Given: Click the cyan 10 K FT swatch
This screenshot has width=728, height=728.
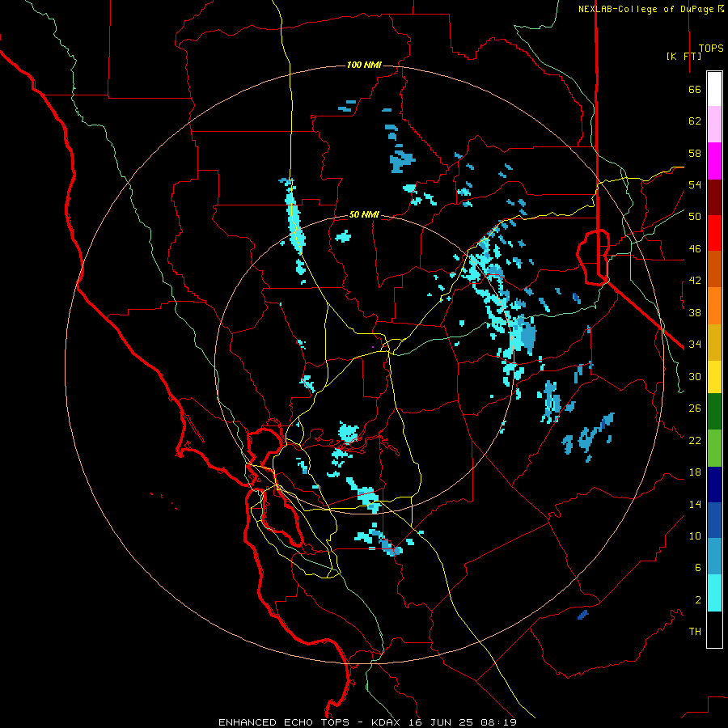Looking at the screenshot, I should tap(714, 593).
